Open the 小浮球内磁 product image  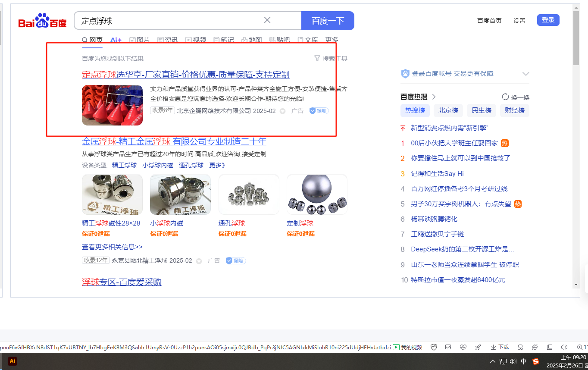(x=180, y=194)
